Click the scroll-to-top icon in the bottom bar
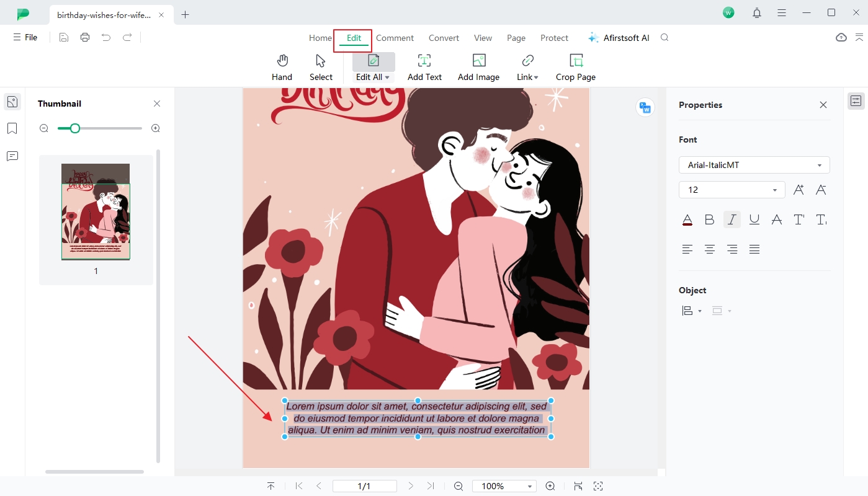The height and width of the screenshot is (496, 868). [x=271, y=486]
